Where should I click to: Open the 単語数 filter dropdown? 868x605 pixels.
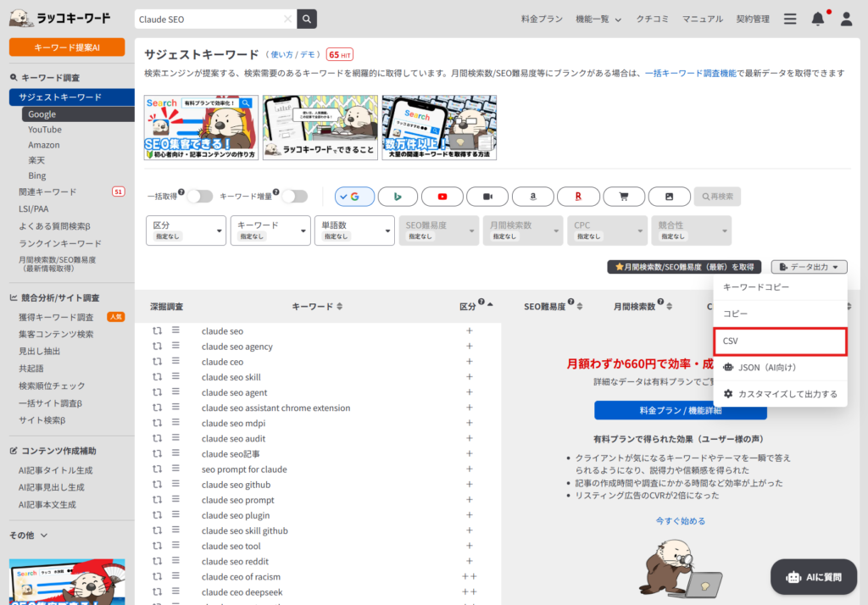click(354, 230)
